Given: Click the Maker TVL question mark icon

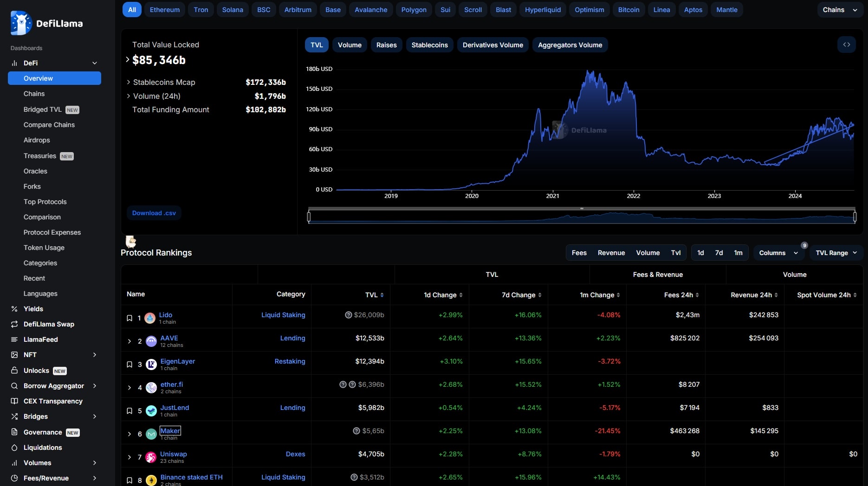Looking at the screenshot, I should click(x=356, y=431).
